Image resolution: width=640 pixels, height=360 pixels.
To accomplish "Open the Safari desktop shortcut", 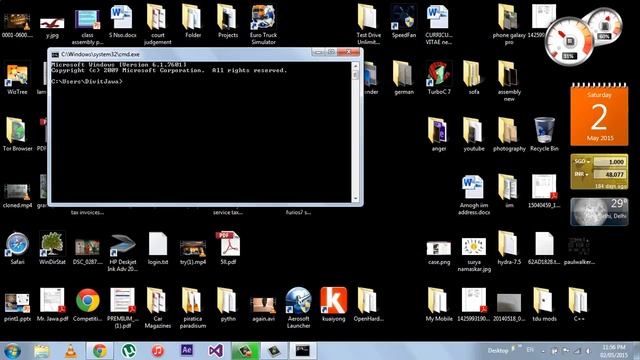I will (x=17, y=248).
